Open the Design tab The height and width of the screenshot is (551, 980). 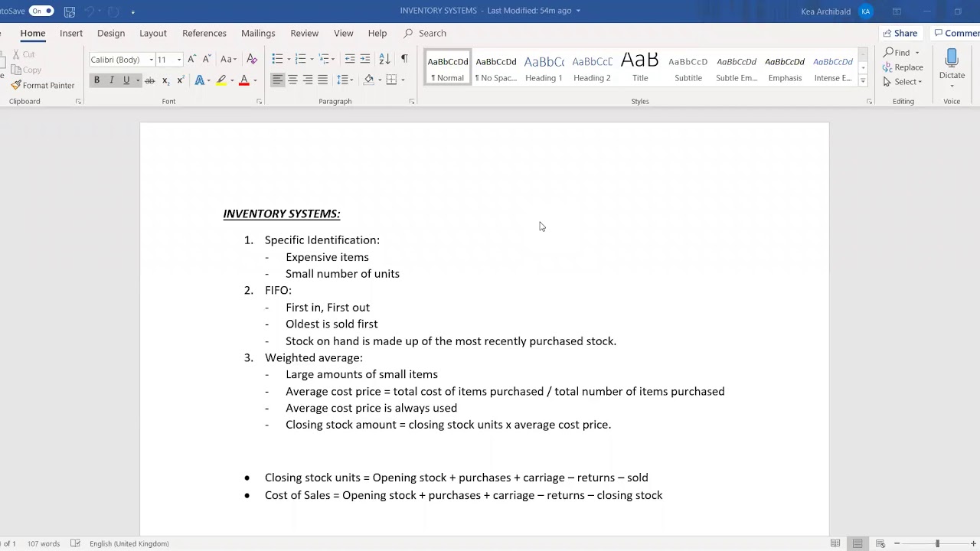111,33
